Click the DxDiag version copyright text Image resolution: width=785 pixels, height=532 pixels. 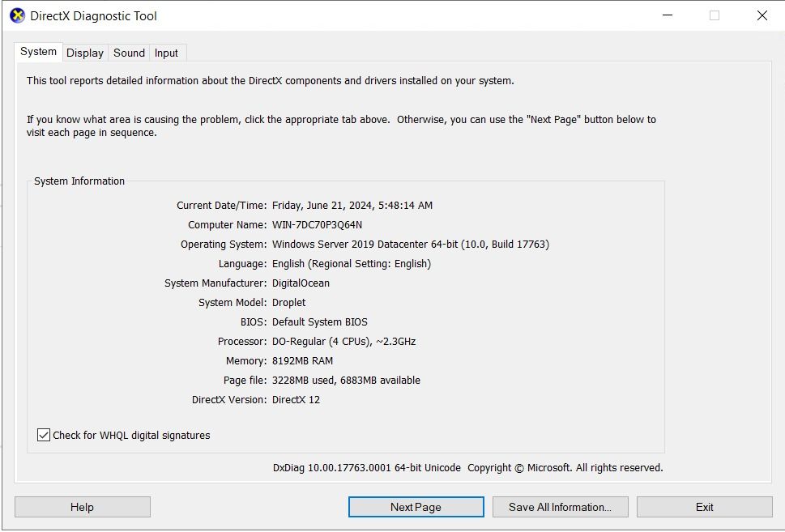(x=467, y=468)
